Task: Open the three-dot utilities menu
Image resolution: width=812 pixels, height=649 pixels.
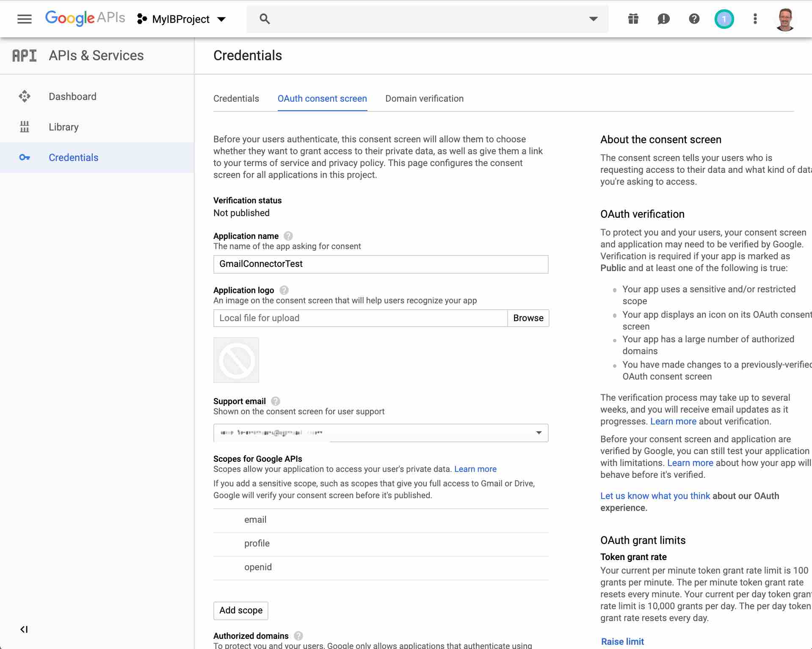Action: [x=755, y=19]
